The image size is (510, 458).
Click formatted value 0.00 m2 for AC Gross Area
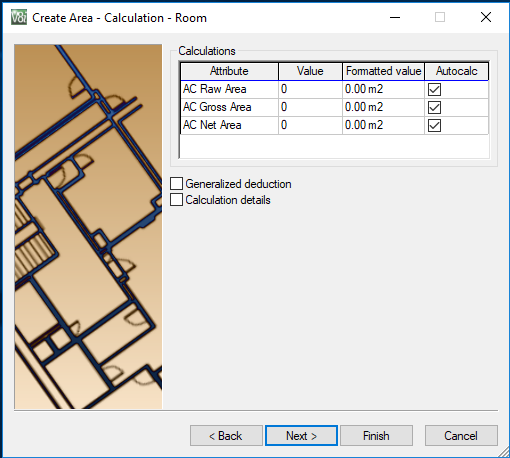pyautogui.click(x=384, y=107)
